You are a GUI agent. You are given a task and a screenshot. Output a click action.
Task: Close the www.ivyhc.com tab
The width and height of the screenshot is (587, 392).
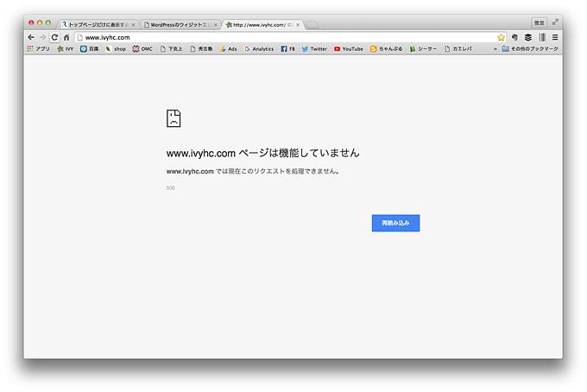pos(298,25)
